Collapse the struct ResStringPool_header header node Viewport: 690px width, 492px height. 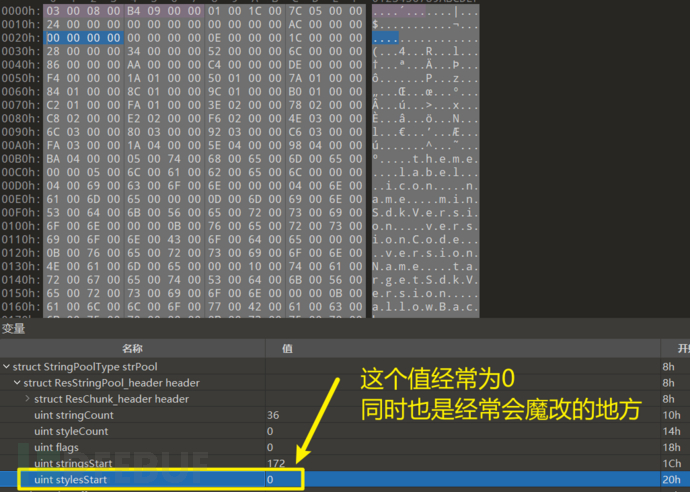click(x=17, y=383)
